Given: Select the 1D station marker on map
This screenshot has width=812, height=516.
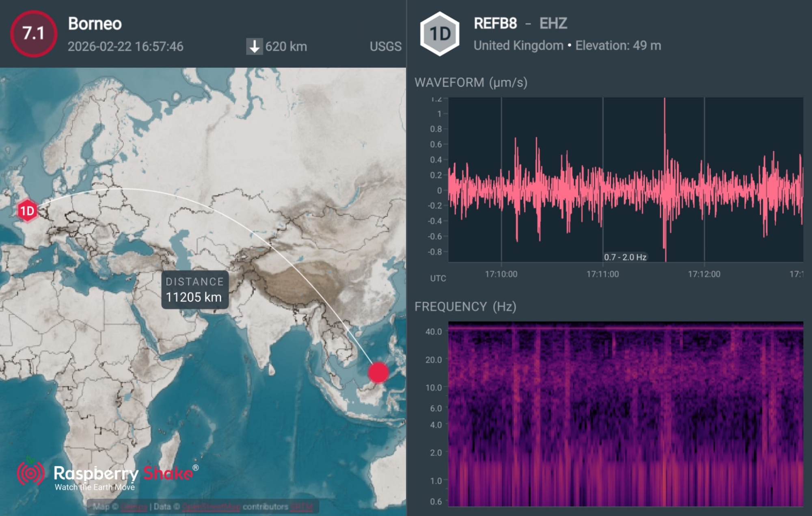Looking at the screenshot, I should click(x=27, y=210).
